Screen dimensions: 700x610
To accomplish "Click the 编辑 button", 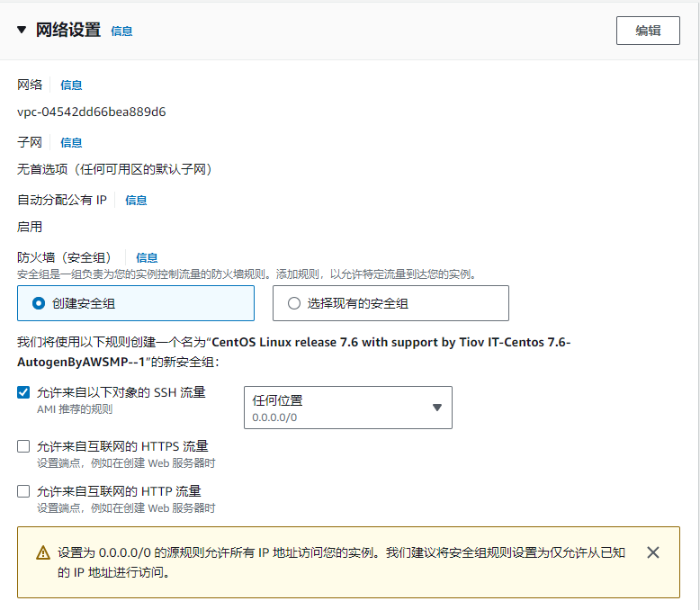I will tap(648, 30).
